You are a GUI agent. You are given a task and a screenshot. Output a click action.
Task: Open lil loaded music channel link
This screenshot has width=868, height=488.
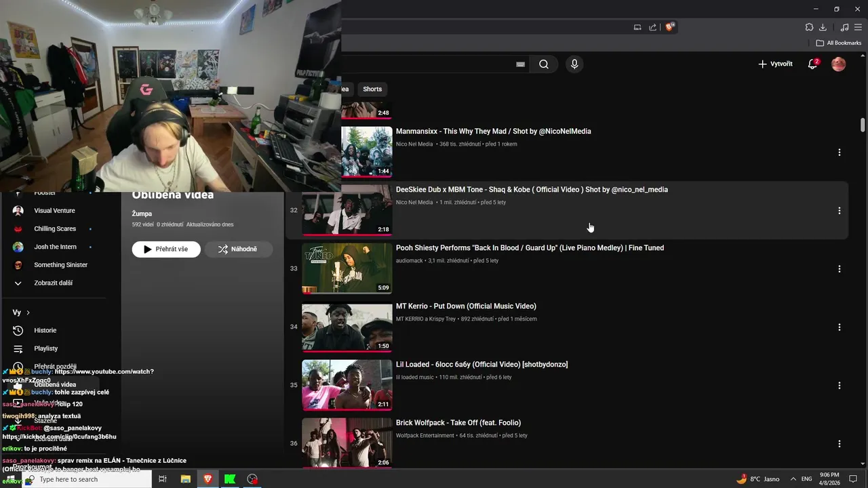[x=415, y=377]
